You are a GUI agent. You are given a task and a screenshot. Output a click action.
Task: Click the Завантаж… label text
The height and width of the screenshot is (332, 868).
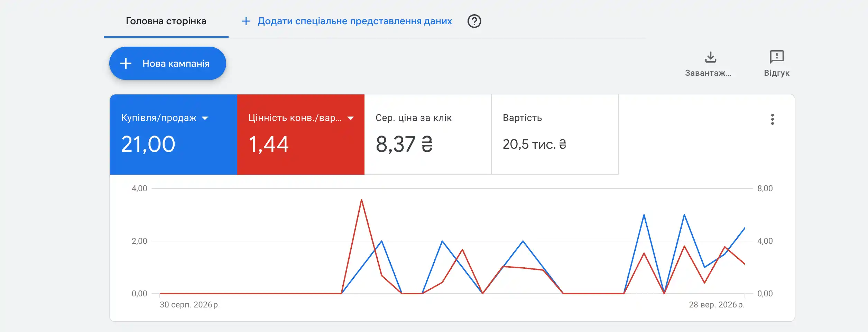[x=708, y=73]
